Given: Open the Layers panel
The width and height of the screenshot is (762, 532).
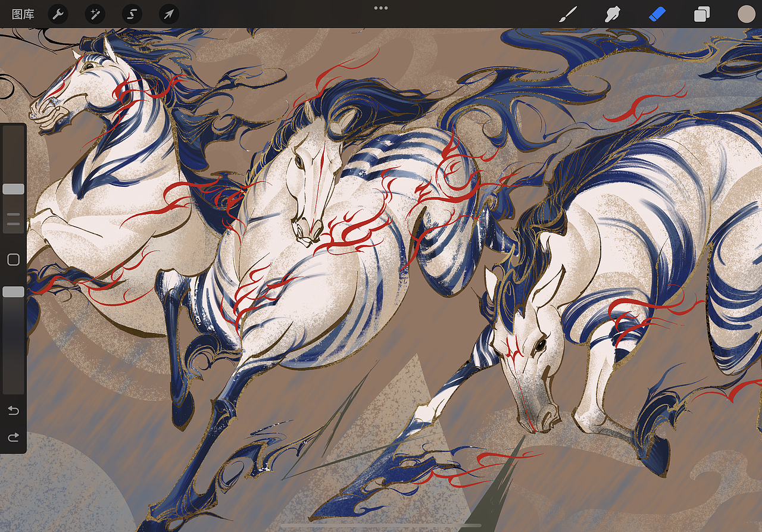Looking at the screenshot, I should [x=702, y=14].
